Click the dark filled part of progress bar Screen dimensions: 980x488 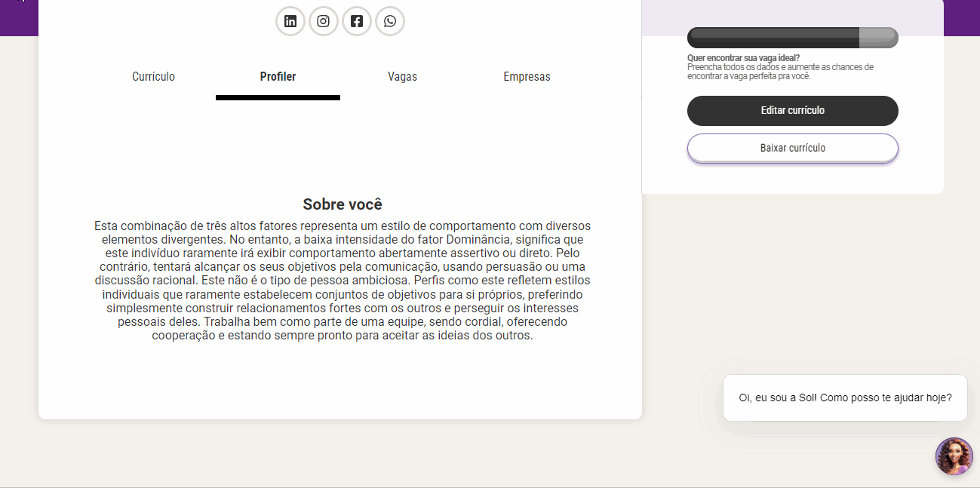pyautogui.click(x=773, y=38)
